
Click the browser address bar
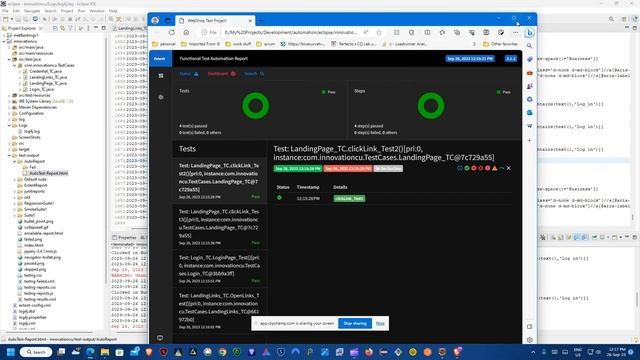coord(291,32)
